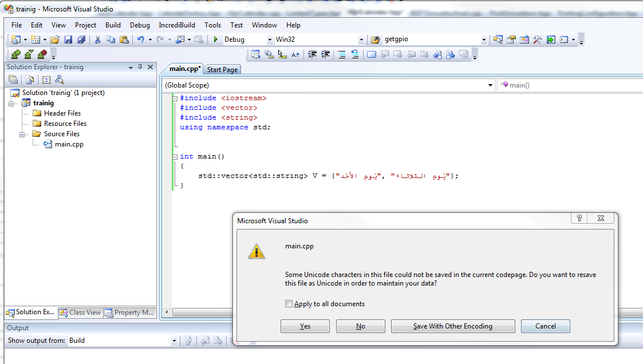Open the Win32 platform dropdown
The height and width of the screenshot is (364, 643).
point(361,39)
